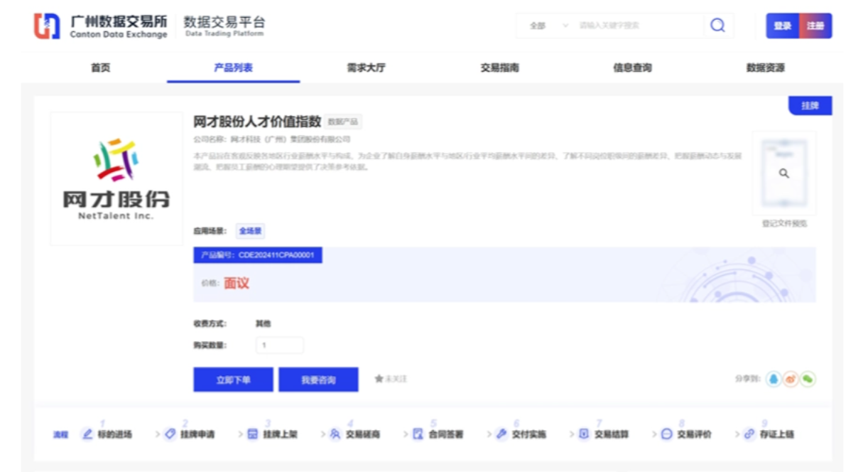This screenshot has height=472, width=868.
Task: Focus the keyword search input field
Action: pos(639,26)
